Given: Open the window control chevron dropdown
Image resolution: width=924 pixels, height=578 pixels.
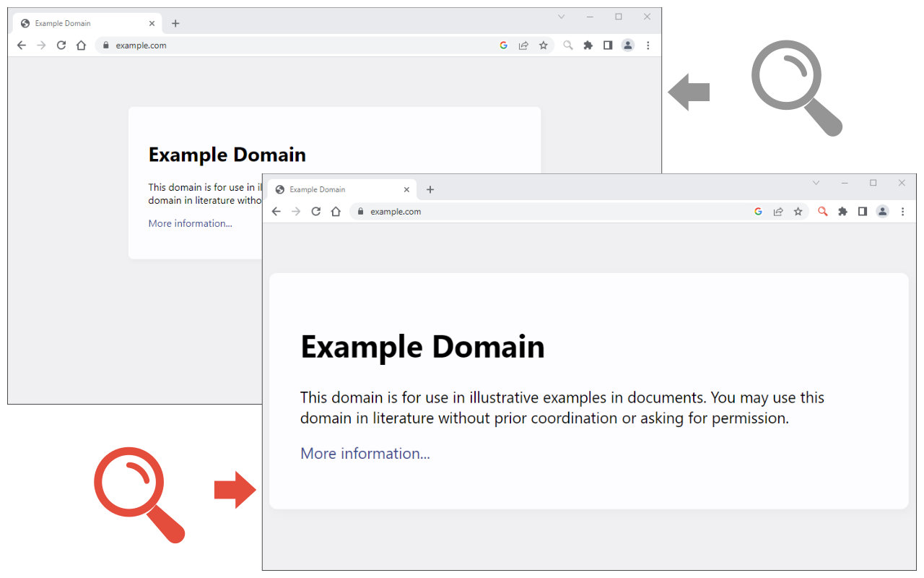Looking at the screenshot, I should point(816,183).
